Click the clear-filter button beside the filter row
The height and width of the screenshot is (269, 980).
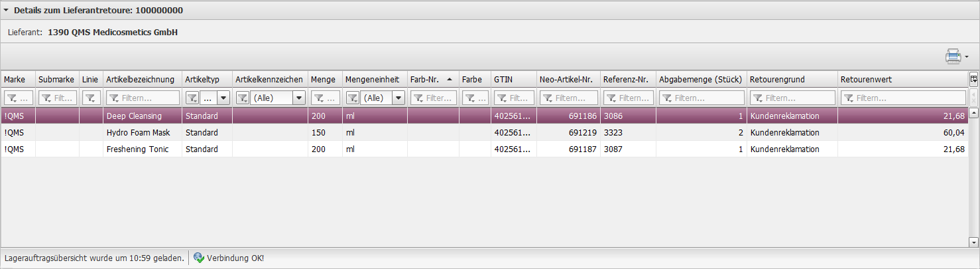(974, 98)
